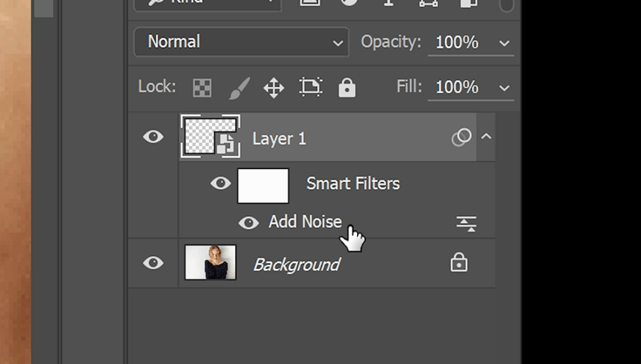Open Add Noise filter blending options icon

(x=465, y=224)
